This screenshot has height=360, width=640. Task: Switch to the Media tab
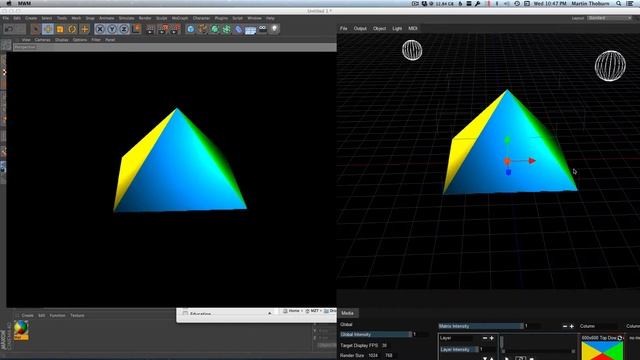[x=347, y=313]
